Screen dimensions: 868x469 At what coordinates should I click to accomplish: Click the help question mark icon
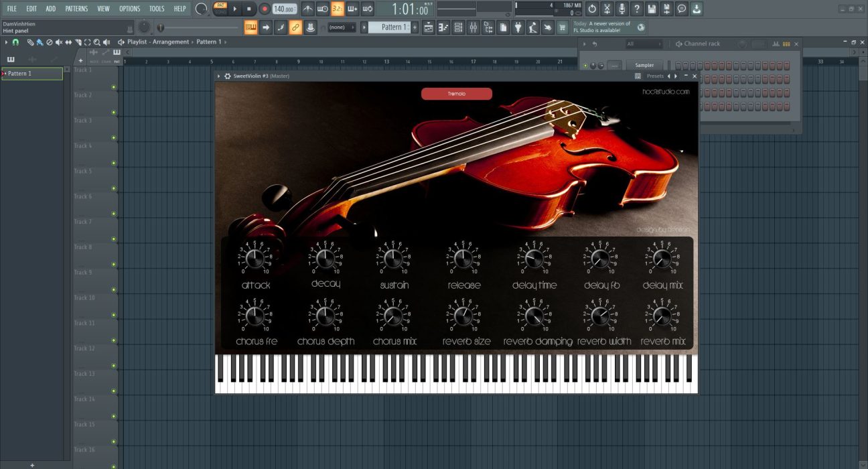point(637,9)
